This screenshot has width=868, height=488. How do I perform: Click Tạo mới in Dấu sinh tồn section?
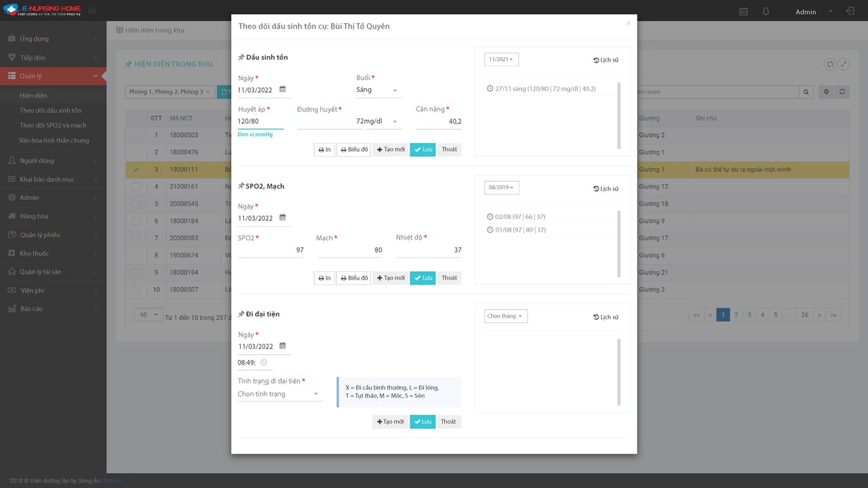(x=391, y=149)
